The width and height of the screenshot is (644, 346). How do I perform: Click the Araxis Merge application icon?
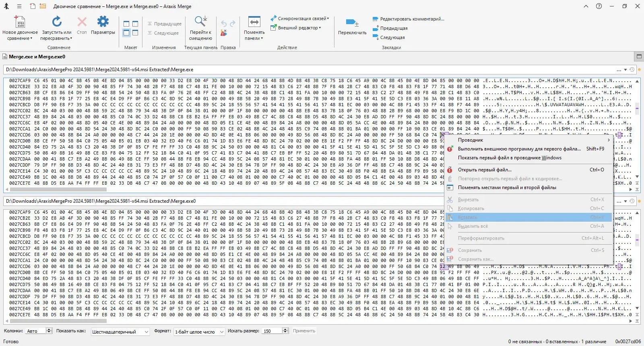coord(6,6)
